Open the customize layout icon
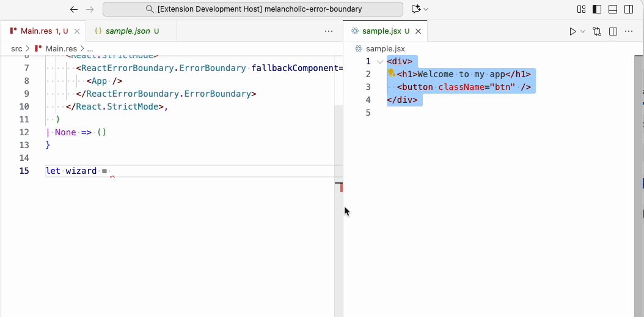Viewport: 644px width, 317px height. [581, 9]
